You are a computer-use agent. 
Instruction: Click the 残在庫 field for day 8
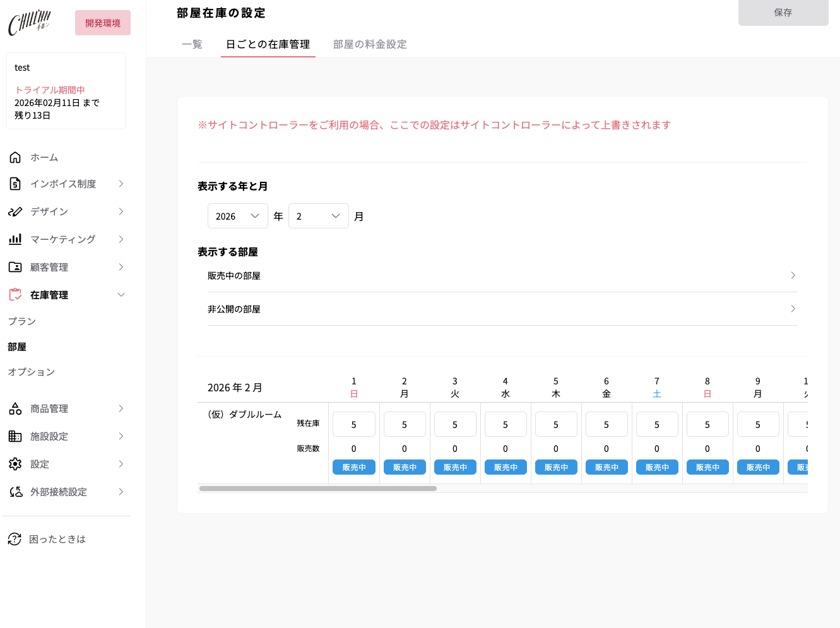tap(707, 424)
